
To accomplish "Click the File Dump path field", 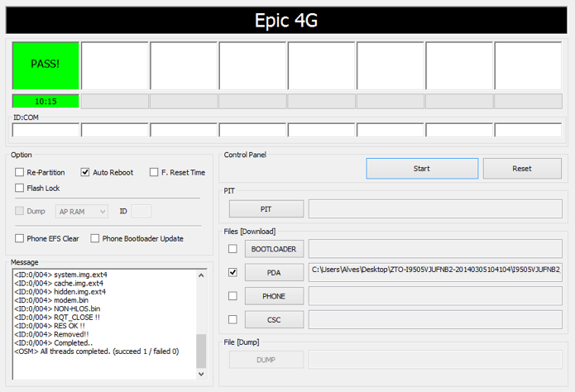I will 435,360.
